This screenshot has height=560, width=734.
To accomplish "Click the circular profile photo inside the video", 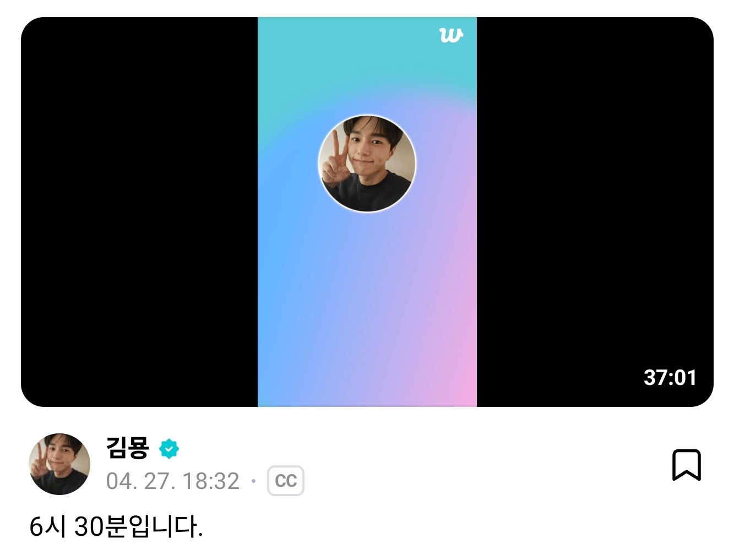I will coord(367,164).
